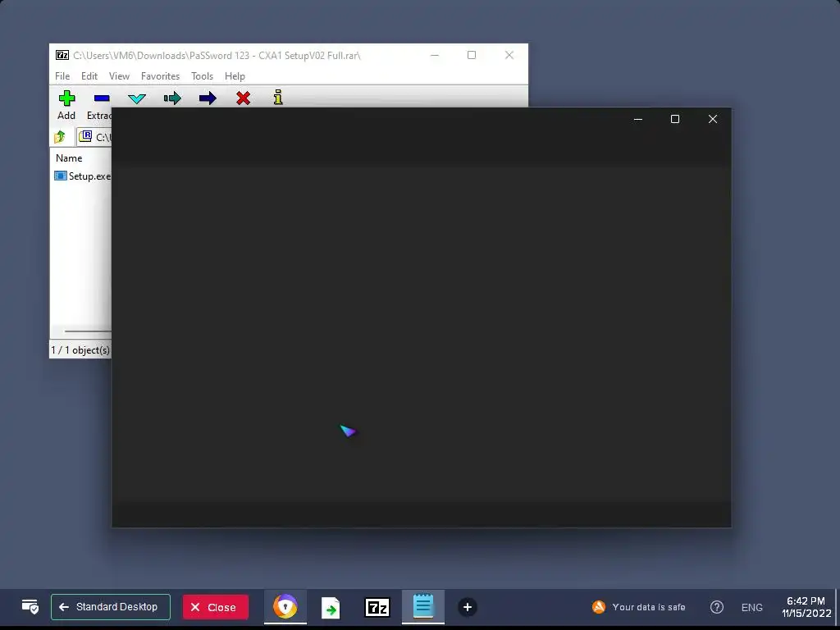This screenshot has height=630, width=840.
Task: Click the cyan Test checkmark icon in 7-Zip
Action: click(137, 98)
